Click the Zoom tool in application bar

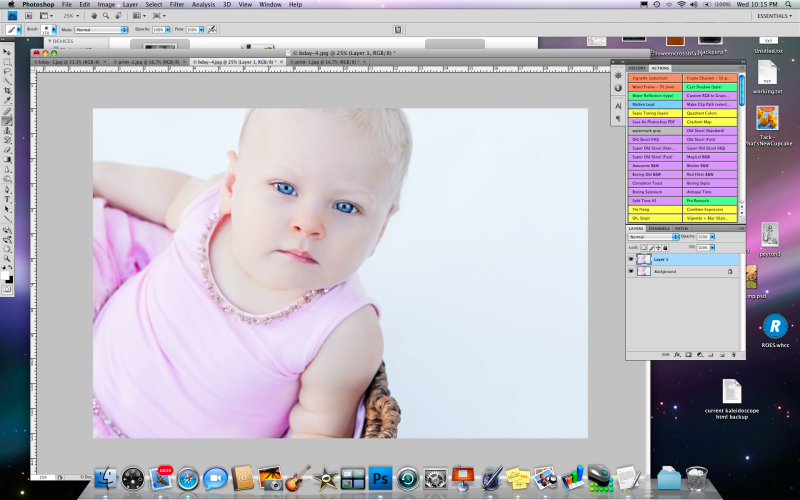point(105,16)
